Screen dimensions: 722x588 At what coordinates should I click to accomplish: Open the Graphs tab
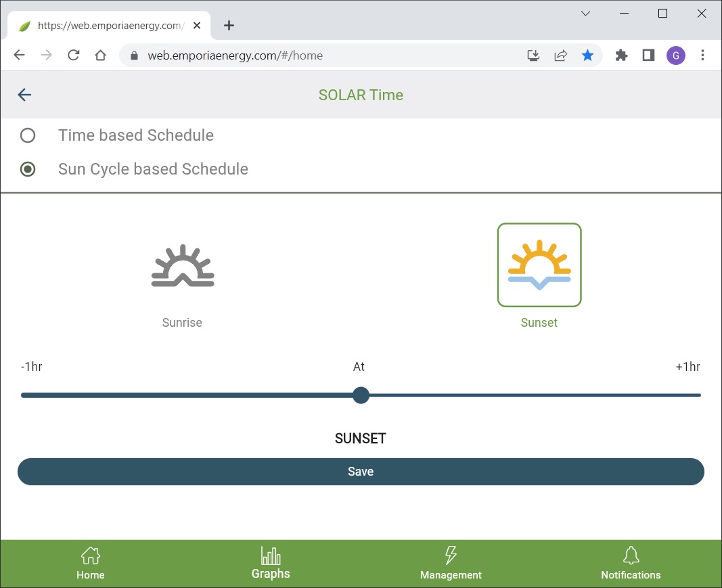(271, 564)
